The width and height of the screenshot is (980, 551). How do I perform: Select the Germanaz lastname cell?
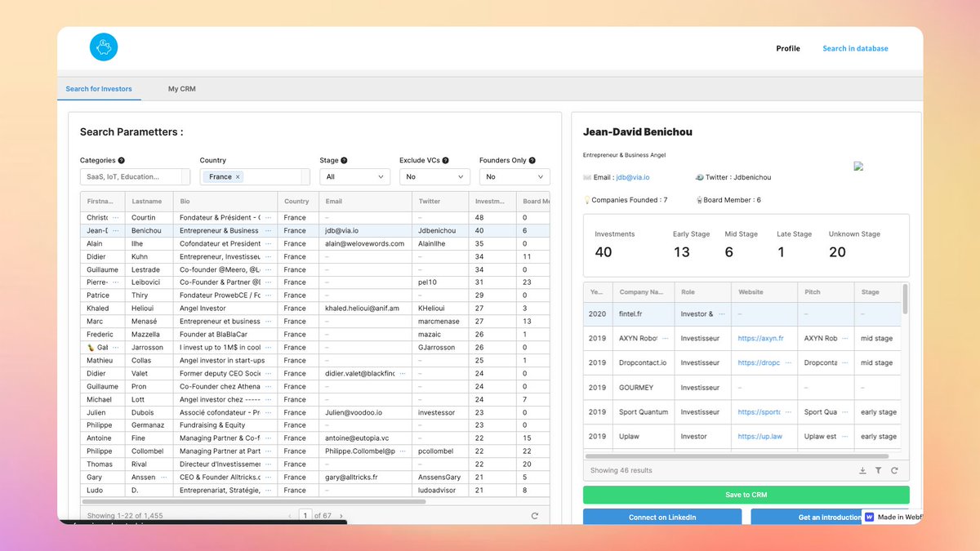coord(149,425)
